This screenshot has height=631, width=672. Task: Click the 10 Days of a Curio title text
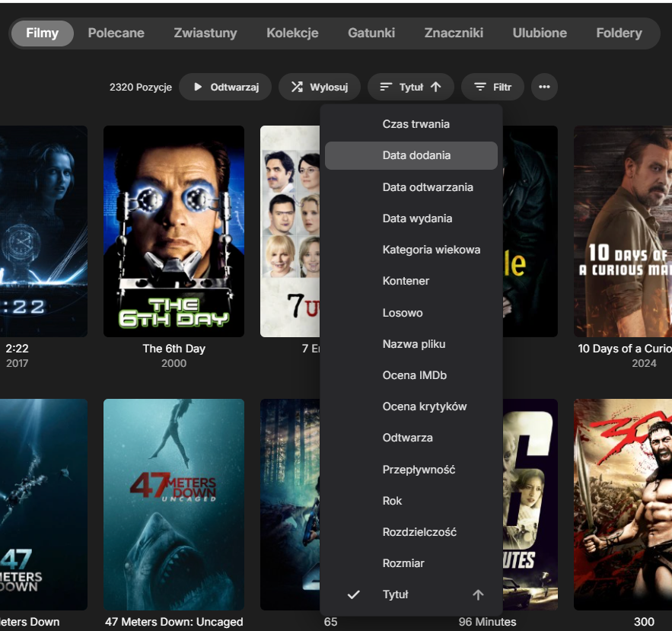625,349
